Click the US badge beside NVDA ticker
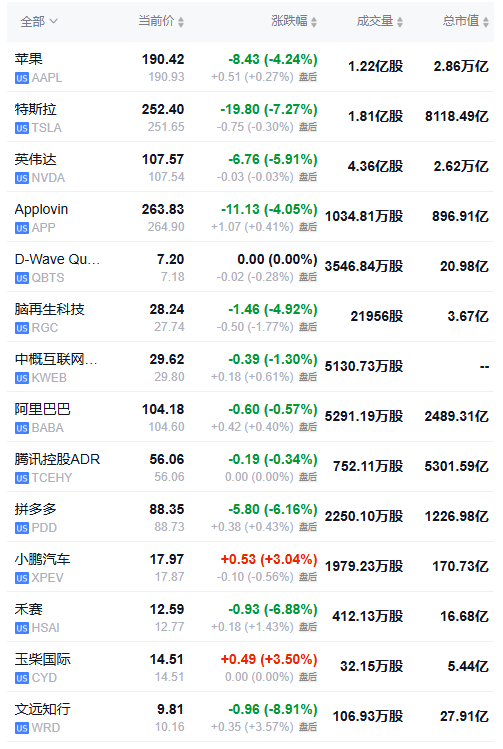 [x=22, y=179]
